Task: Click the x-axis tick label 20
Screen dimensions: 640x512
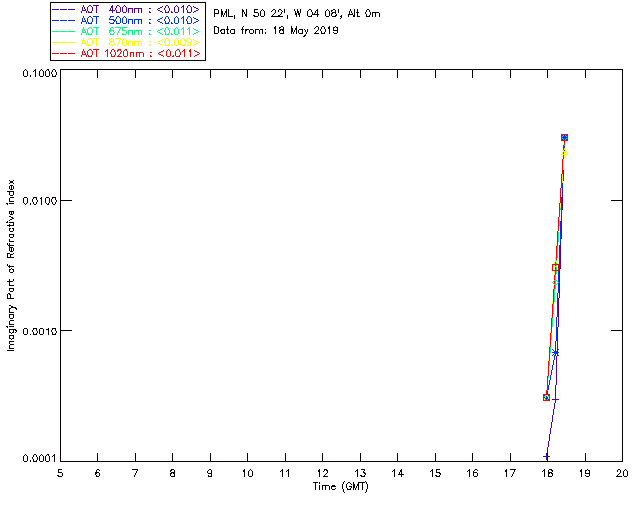Action: point(622,474)
